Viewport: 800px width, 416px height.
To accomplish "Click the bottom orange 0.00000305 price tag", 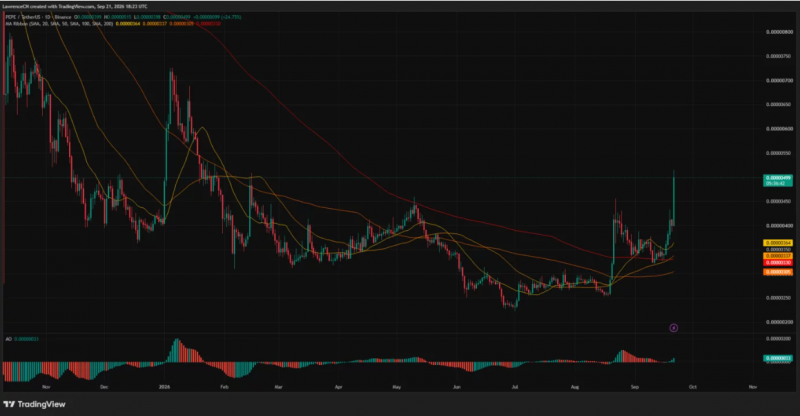I will (778, 272).
